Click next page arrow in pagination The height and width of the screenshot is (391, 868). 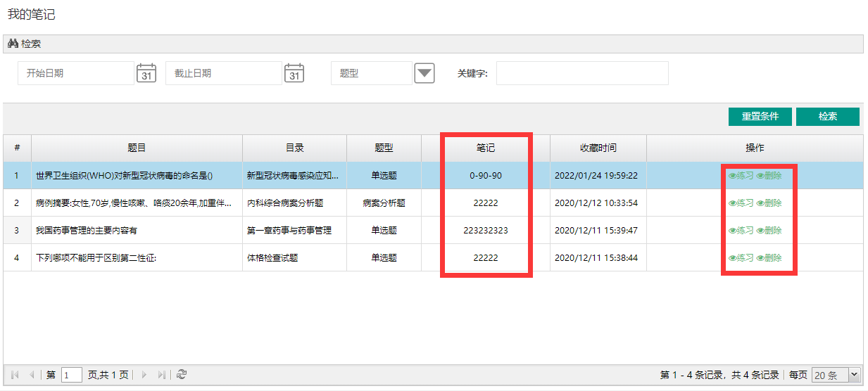[144, 375]
